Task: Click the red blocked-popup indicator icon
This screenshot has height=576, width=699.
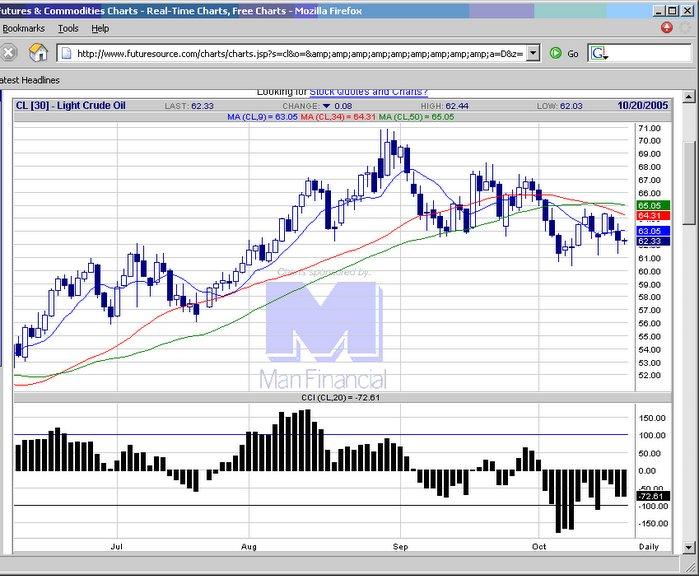Action: click(666, 28)
